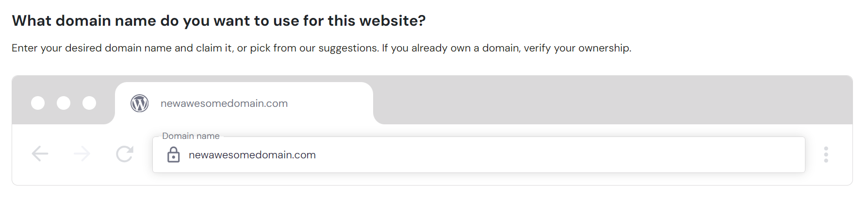The width and height of the screenshot is (868, 204).
Task: Click the reload page icon
Action: (x=125, y=154)
